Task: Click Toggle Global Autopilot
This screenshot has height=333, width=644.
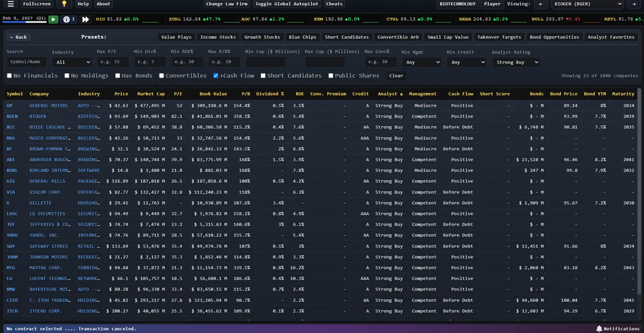Action: coord(287,4)
